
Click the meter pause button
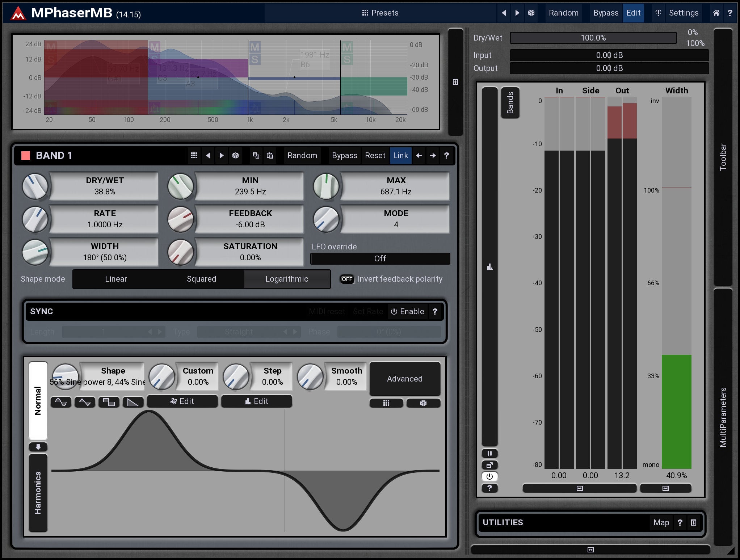click(x=489, y=453)
